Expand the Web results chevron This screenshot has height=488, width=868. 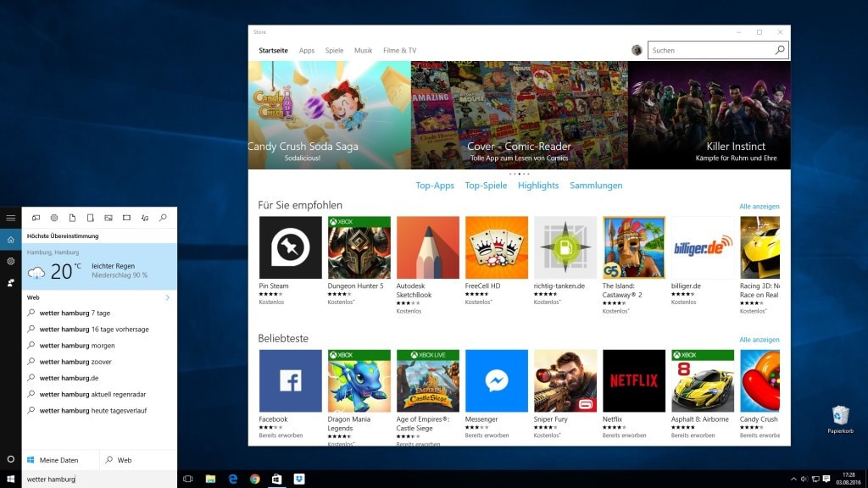[x=167, y=297]
